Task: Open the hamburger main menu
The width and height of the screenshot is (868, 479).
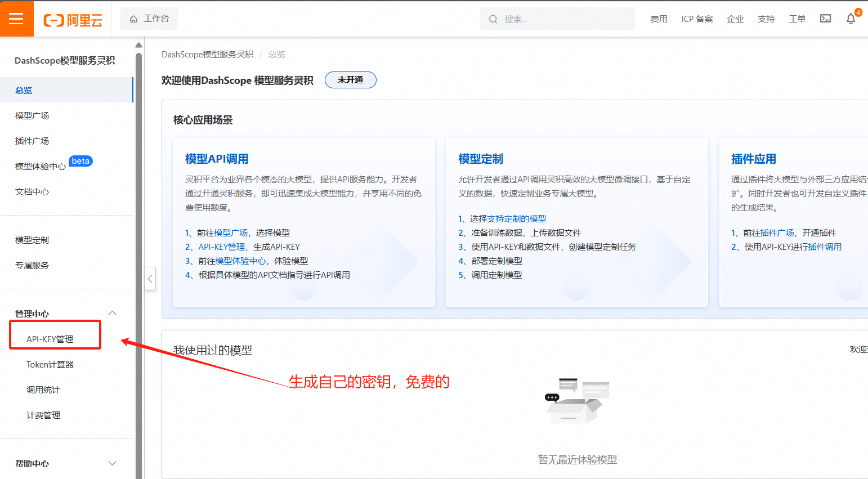Action: pyautogui.click(x=16, y=19)
